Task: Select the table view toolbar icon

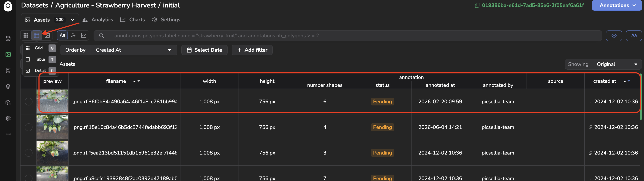Action: point(37,35)
